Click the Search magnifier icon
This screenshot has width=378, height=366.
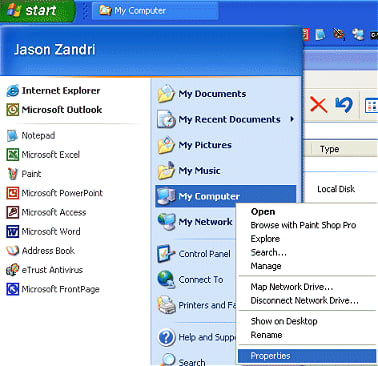(x=166, y=360)
